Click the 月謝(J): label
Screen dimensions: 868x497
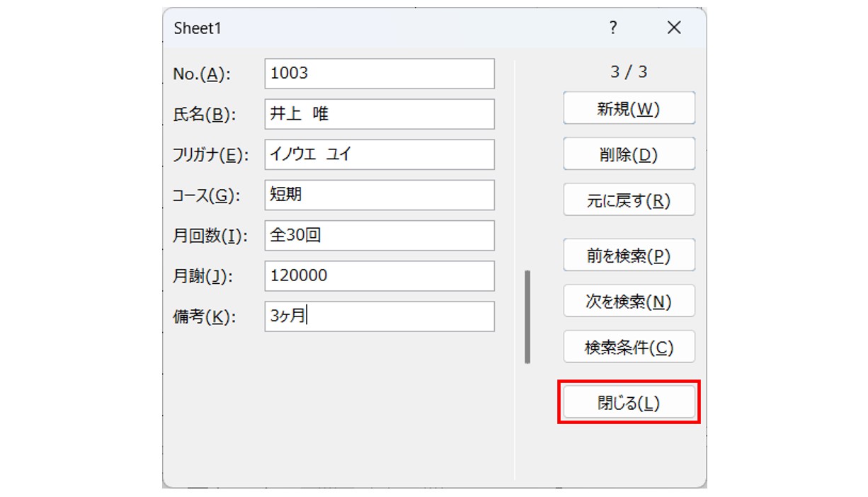[x=203, y=276]
